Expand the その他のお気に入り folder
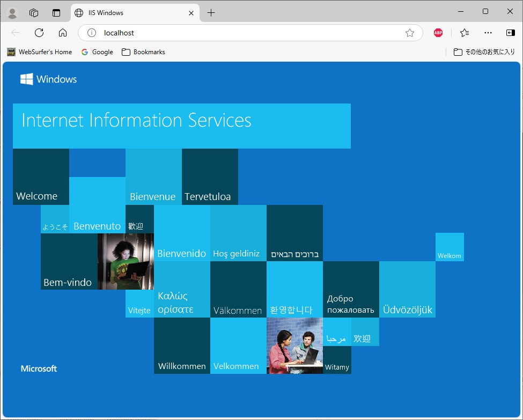Image resolution: width=523 pixels, height=420 pixels. point(484,52)
